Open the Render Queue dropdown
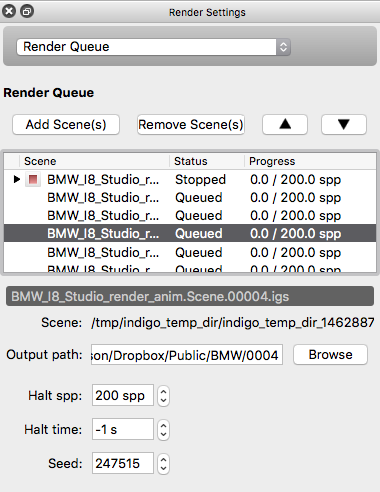The height and width of the screenshot is (492, 380). tap(154, 47)
